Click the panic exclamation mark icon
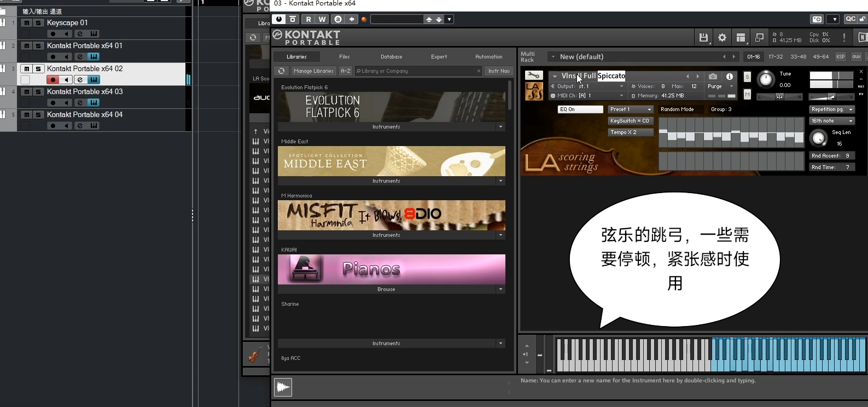This screenshot has height=407, width=868. click(844, 37)
